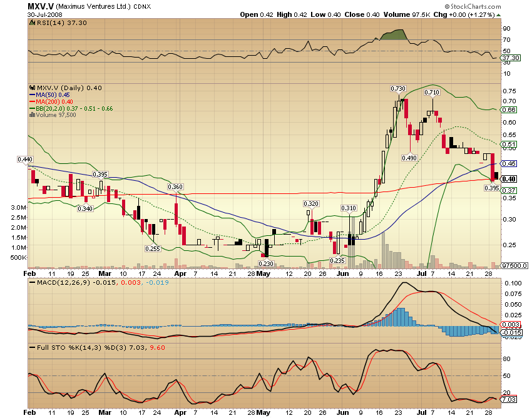Click the 0.235 low price label

(337, 260)
